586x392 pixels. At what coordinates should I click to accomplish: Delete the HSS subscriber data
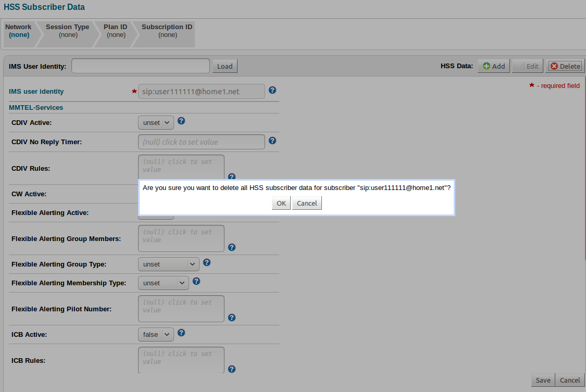(565, 66)
